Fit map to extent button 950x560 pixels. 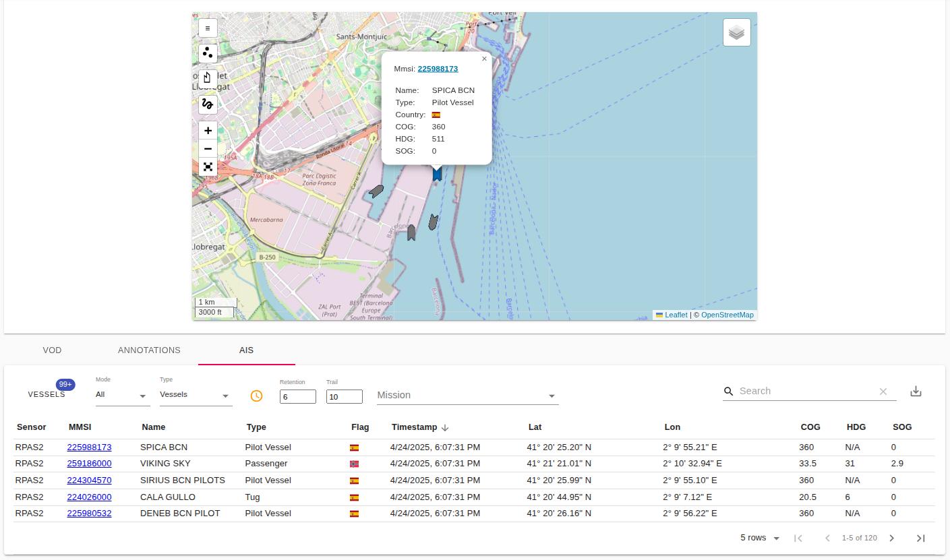point(208,167)
